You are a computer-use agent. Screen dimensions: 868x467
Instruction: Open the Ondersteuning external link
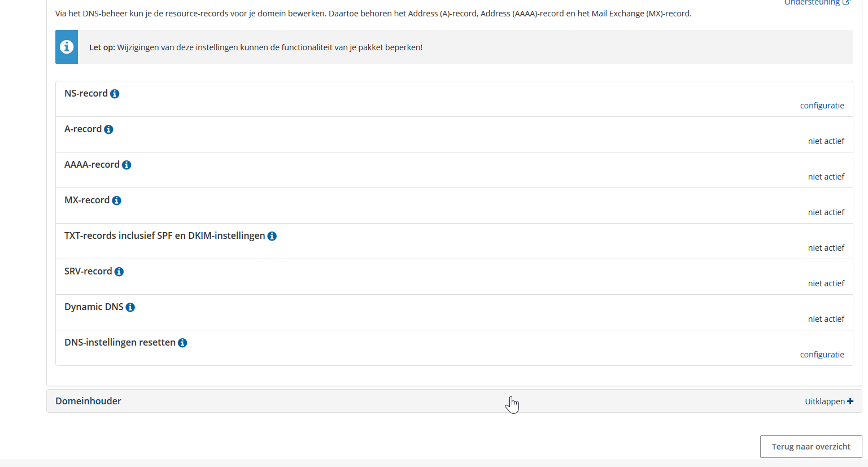[816, 3]
